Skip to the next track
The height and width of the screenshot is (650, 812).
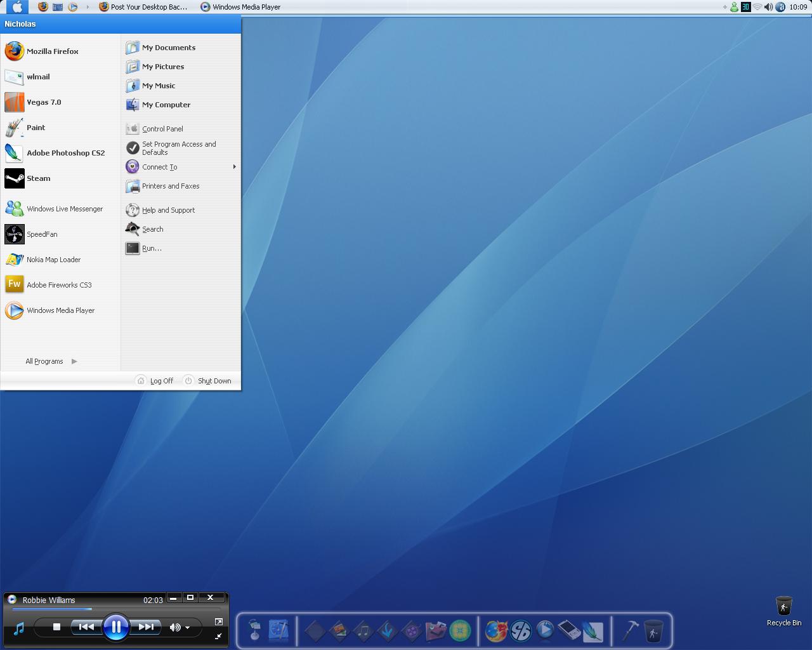pyautogui.click(x=146, y=627)
